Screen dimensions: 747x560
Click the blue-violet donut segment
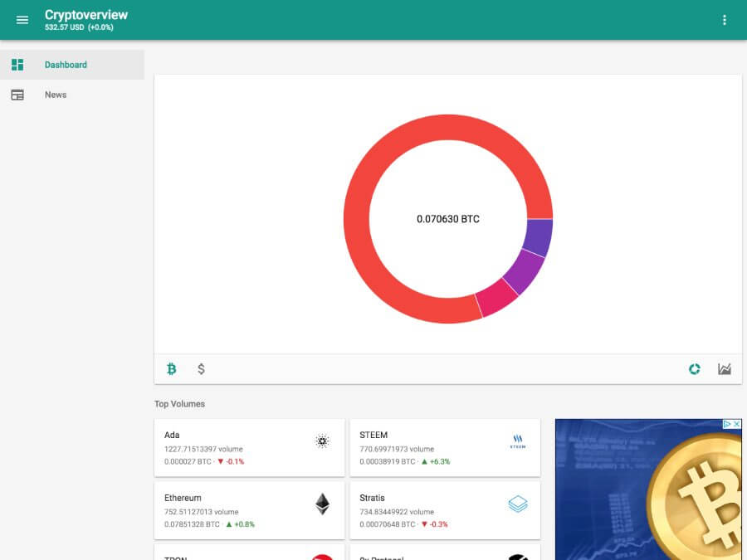pyautogui.click(x=538, y=237)
